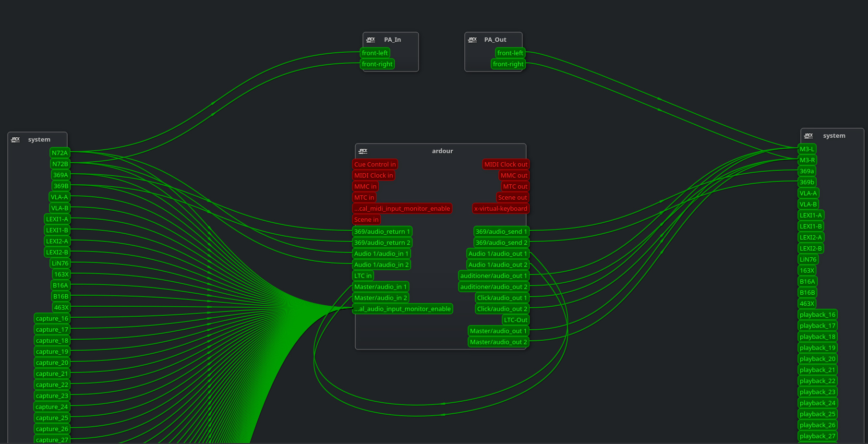Click the JACK icon on the ardour node
This screenshot has height=444, width=868.
(363, 151)
